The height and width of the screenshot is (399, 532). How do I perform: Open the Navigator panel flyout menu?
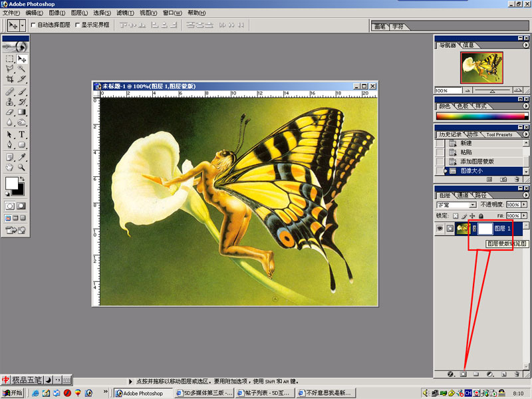pyautogui.click(x=525, y=45)
